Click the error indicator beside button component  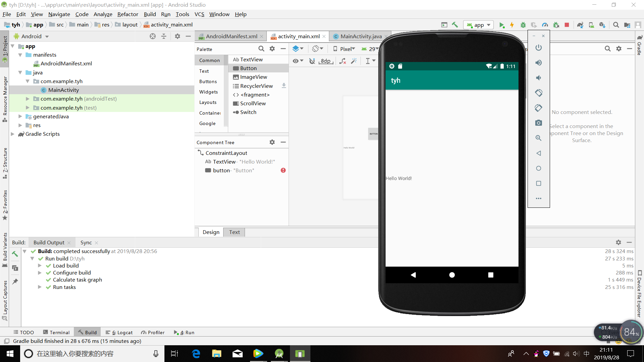pos(283,170)
